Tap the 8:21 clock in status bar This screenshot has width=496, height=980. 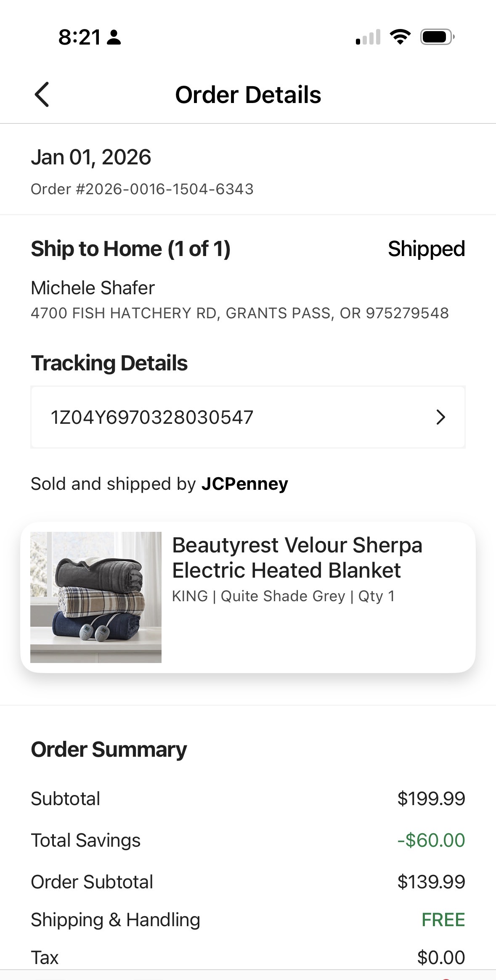click(80, 37)
